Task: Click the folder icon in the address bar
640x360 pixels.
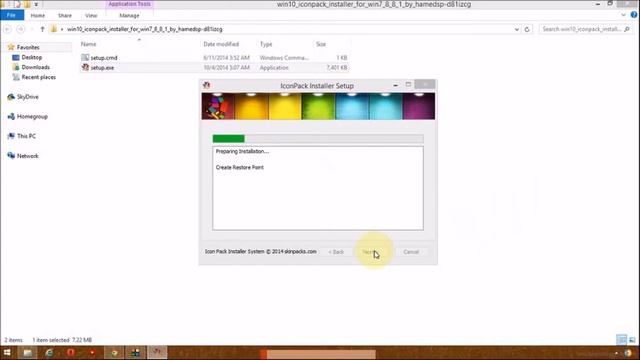Action: tap(53, 29)
